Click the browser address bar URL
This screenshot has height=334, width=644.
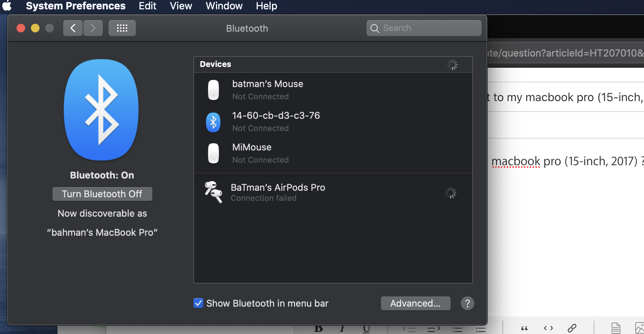[566, 53]
